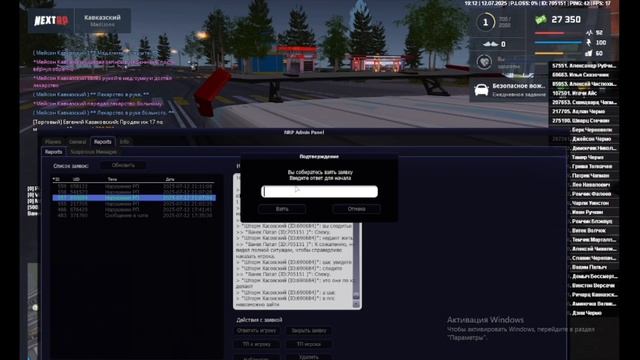Viewport: 640px width, 360px height.
Task: Select report row with ID 559
Action: [x=134, y=186]
